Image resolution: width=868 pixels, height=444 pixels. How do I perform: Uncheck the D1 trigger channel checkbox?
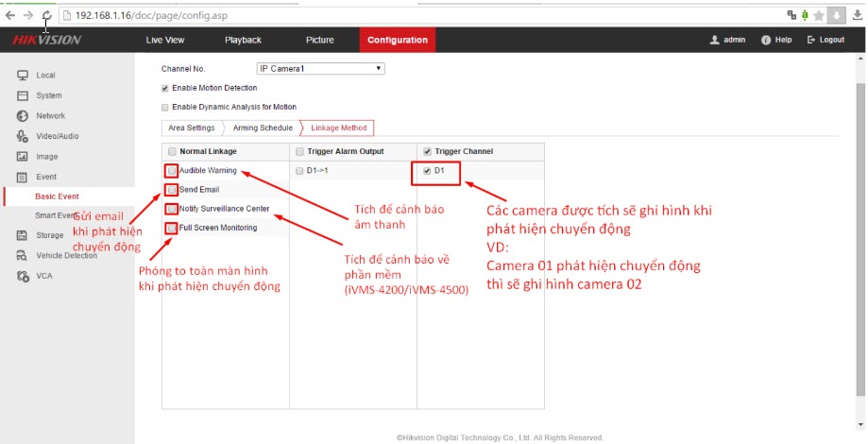click(427, 171)
